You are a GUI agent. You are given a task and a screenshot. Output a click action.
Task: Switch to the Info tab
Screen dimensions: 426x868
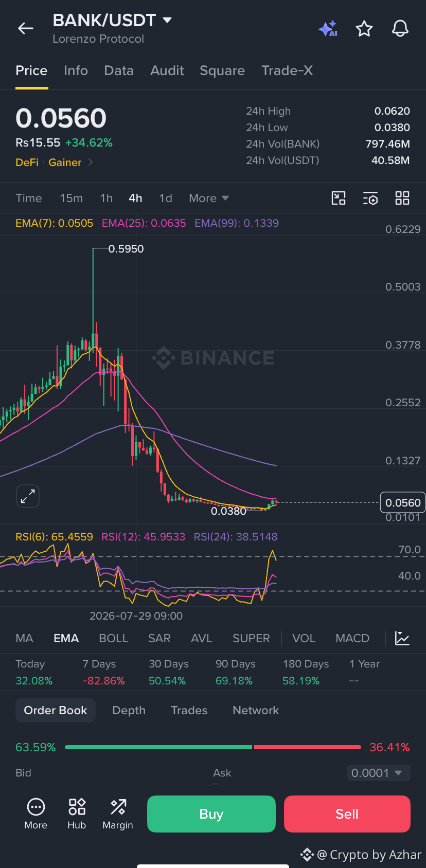point(76,70)
